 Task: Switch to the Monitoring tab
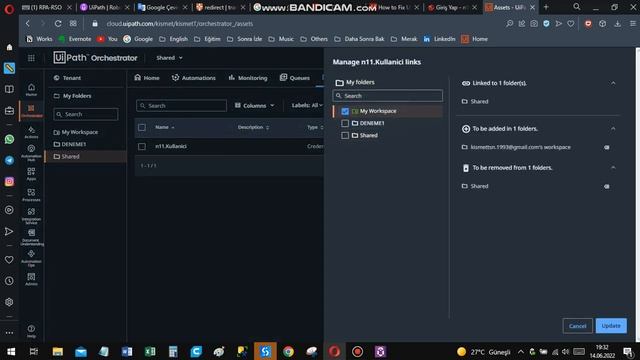(x=248, y=78)
